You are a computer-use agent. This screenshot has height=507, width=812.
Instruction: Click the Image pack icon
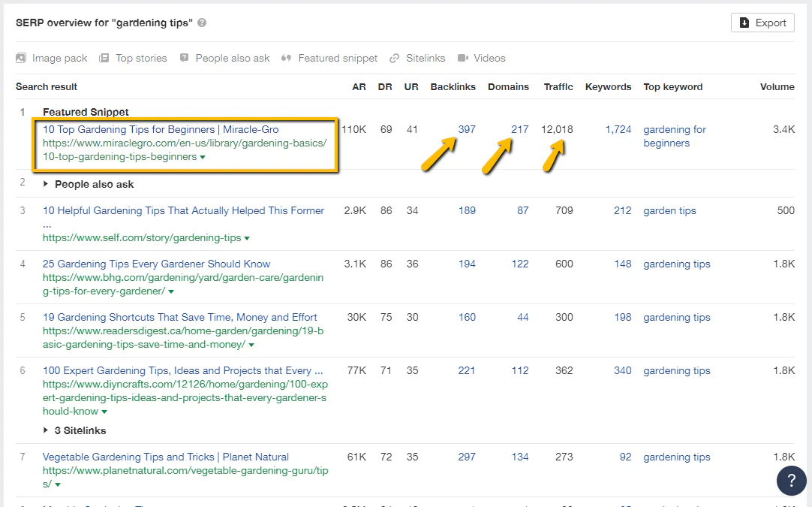tap(21, 58)
